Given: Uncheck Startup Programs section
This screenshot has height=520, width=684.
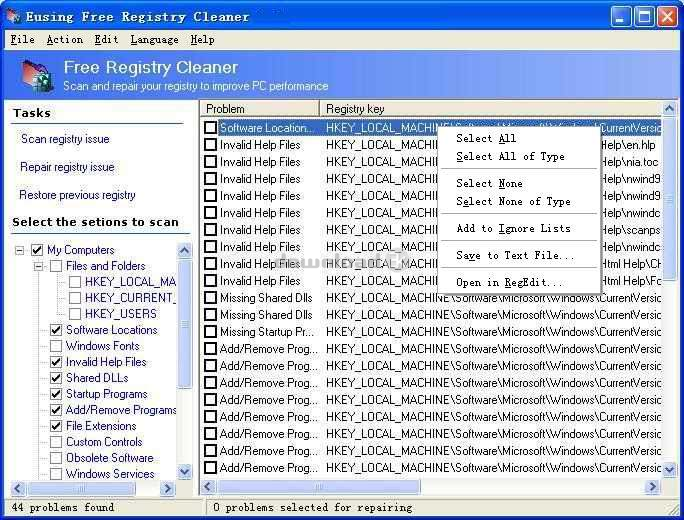Looking at the screenshot, I should [x=56, y=394].
